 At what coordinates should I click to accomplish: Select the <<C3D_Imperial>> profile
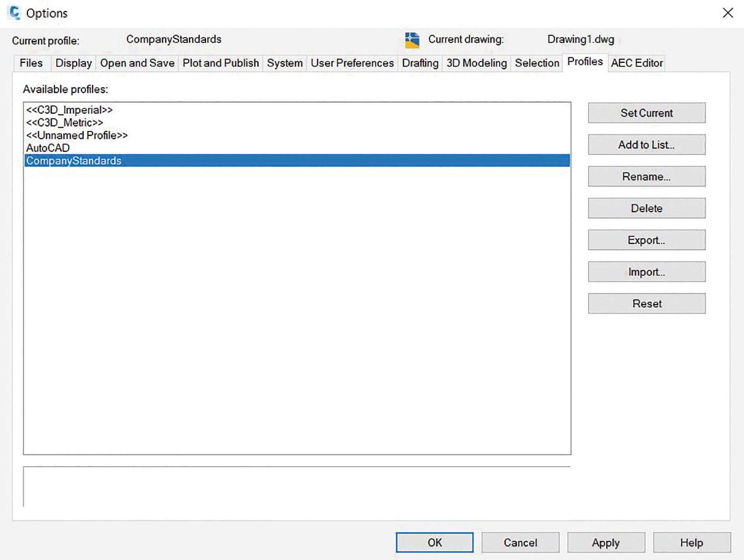tap(297, 110)
